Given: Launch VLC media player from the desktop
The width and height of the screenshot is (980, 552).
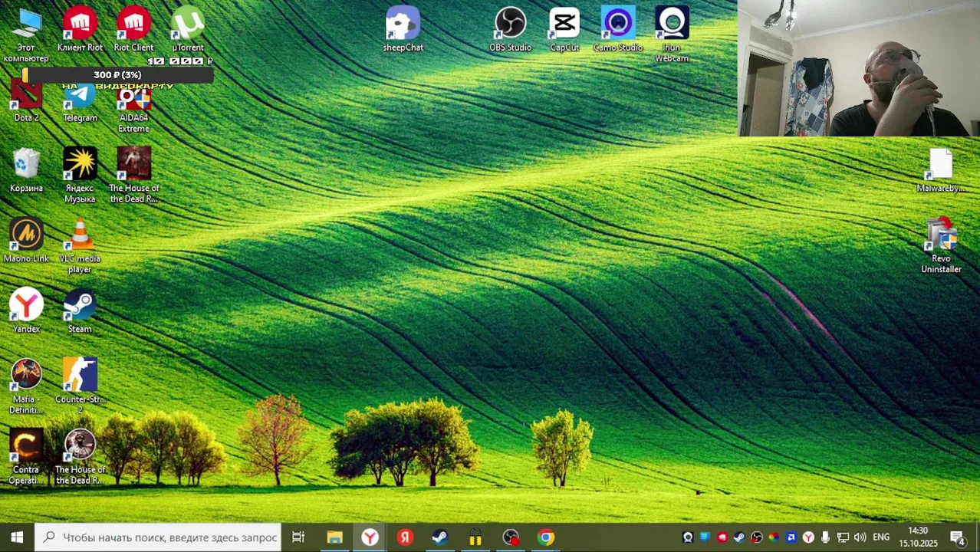Looking at the screenshot, I should (80, 246).
